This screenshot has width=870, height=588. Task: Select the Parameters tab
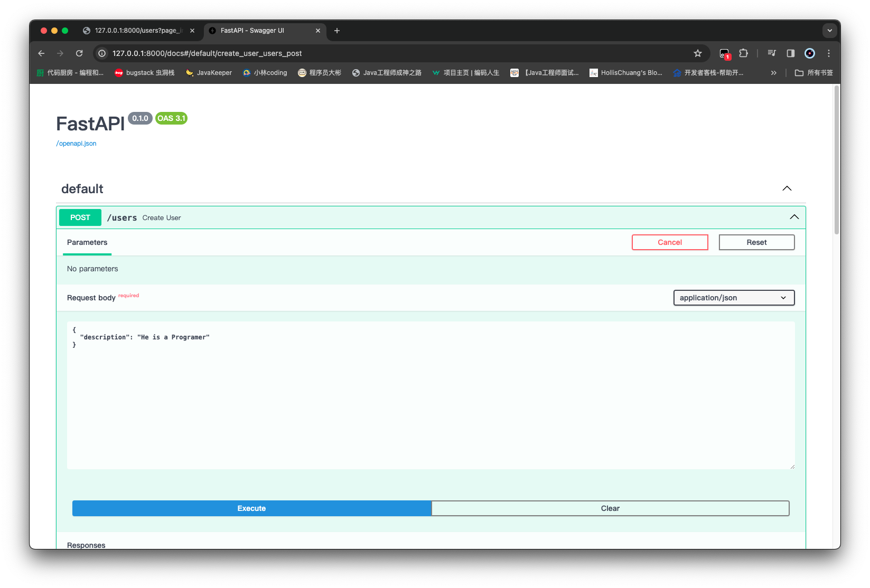point(87,242)
